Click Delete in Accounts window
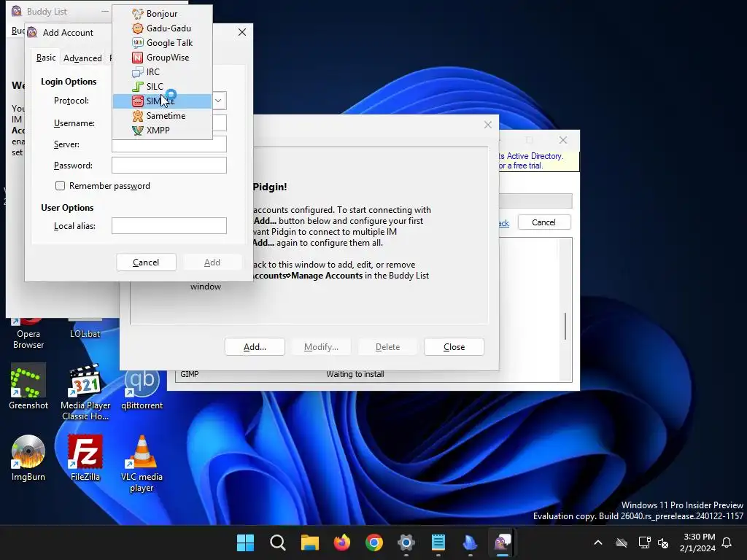 click(388, 347)
